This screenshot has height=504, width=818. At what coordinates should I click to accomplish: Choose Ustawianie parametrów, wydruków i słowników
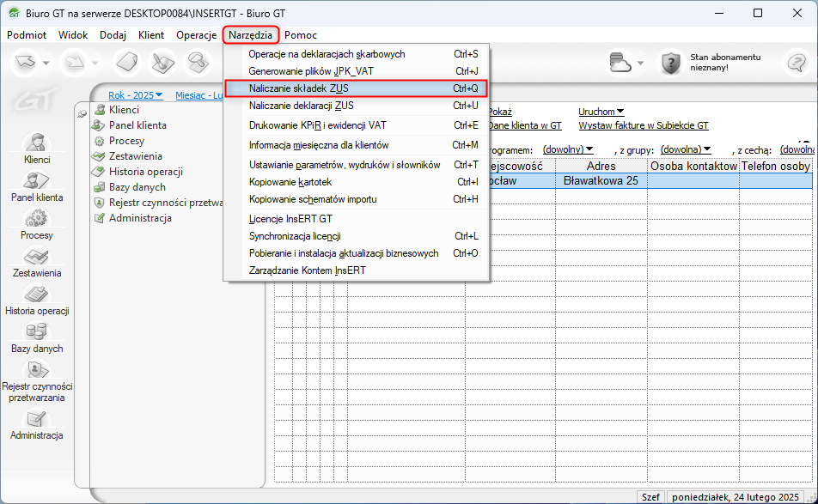click(356, 165)
